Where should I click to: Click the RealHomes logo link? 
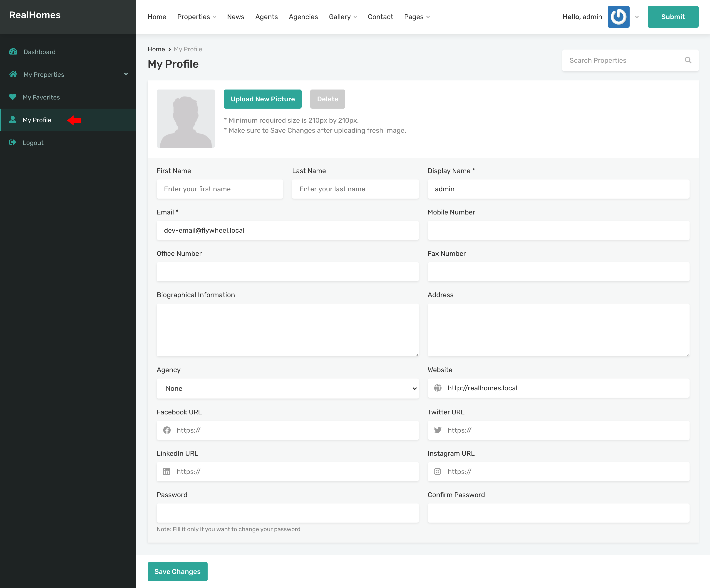[x=35, y=15]
